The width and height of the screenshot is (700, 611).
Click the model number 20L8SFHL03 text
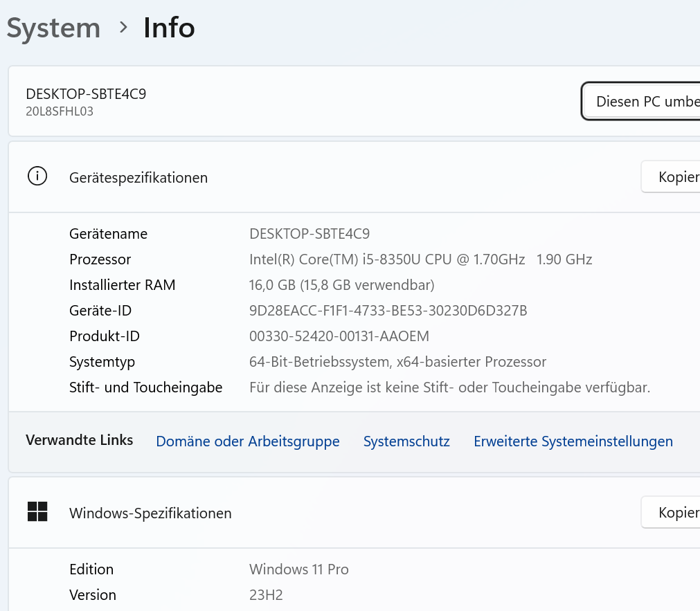(60, 111)
